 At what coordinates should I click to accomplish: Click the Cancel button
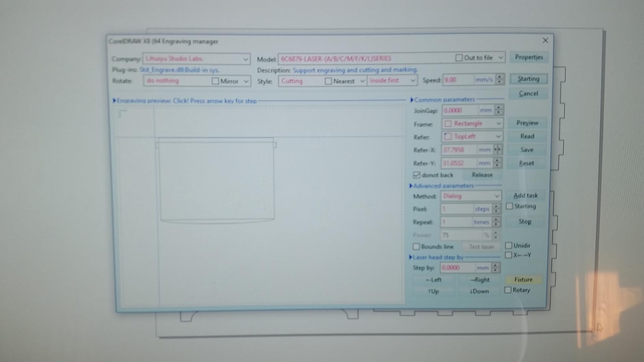(x=528, y=94)
